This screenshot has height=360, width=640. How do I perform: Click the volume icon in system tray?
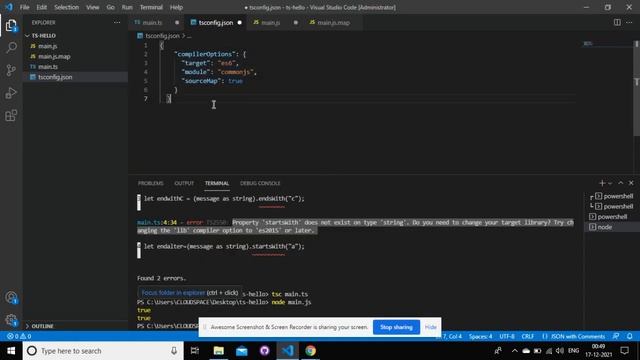pos(560,351)
